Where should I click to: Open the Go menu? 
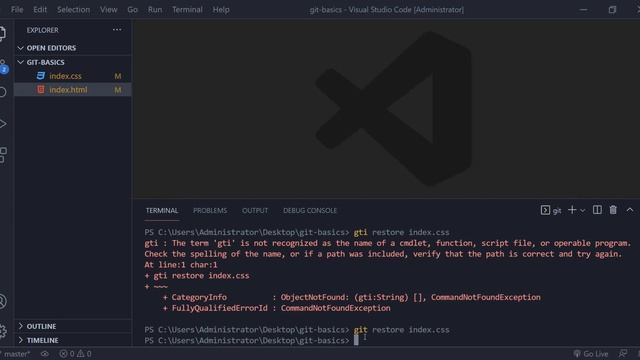pos(132,9)
